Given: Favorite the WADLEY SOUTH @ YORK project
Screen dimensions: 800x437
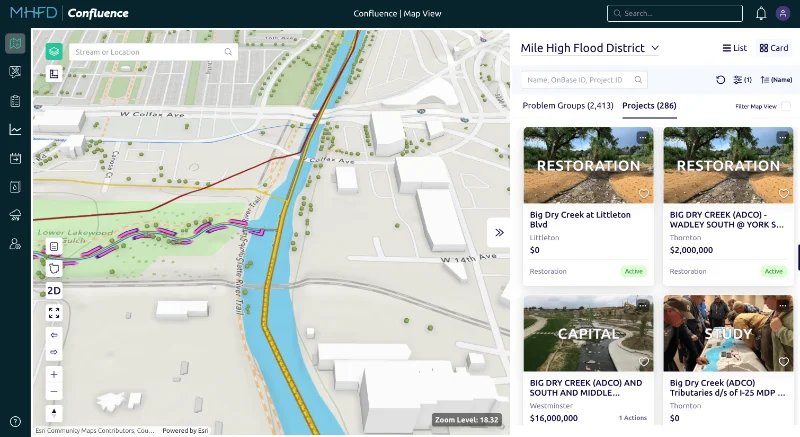Looking at the screenshot, I should tap(783, 193).
